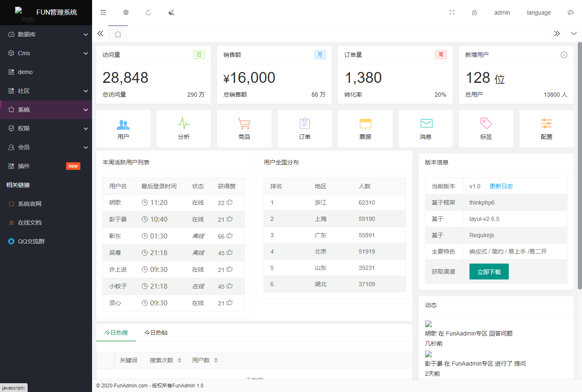Enter fullscreen mode with the top-right icon
The height and width of the screenshot is (392, 582).
coord(452,13)
